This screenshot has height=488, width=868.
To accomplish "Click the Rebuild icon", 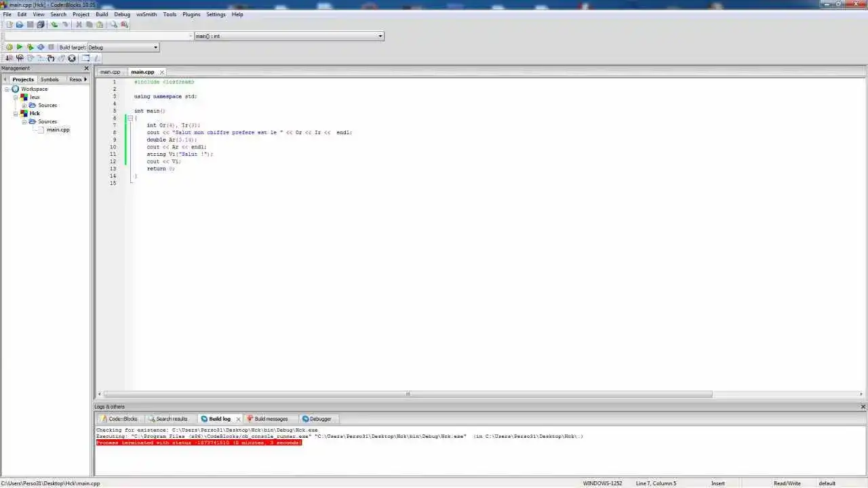I will point(41,47).
